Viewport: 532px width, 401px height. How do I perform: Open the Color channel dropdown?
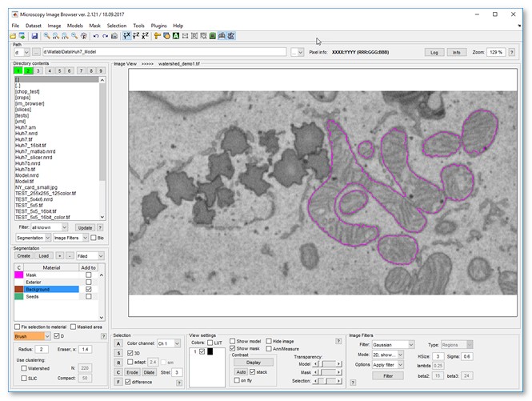pyautogui.click(x=168, y=343)
